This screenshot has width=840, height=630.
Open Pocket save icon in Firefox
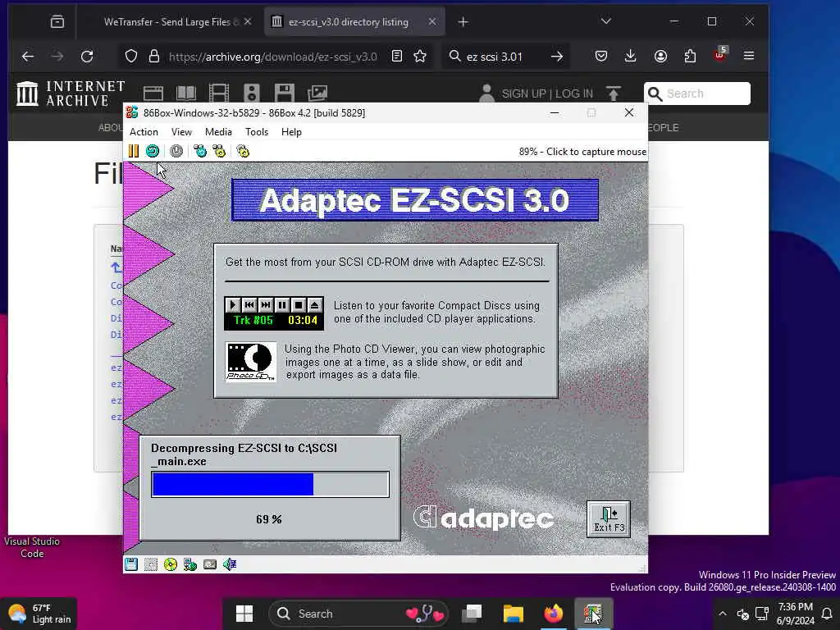601,56
